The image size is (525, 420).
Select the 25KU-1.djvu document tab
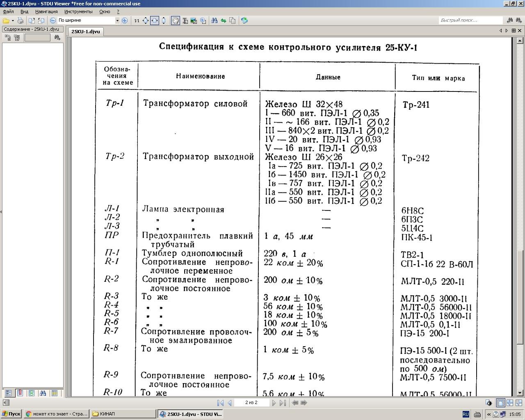pos(85,31)
